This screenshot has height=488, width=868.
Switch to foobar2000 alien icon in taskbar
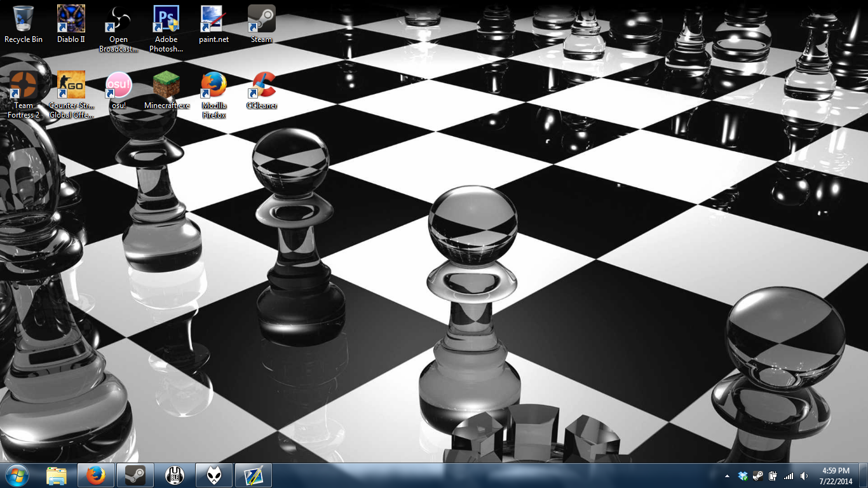point(214,475)
